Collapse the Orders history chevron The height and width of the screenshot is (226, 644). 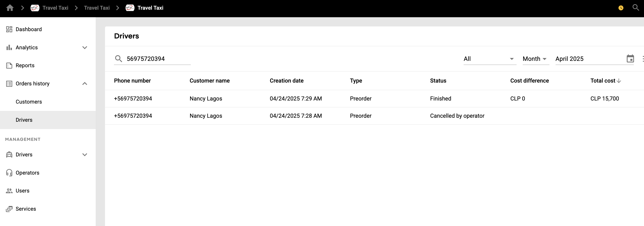click(x=85, y=84)
